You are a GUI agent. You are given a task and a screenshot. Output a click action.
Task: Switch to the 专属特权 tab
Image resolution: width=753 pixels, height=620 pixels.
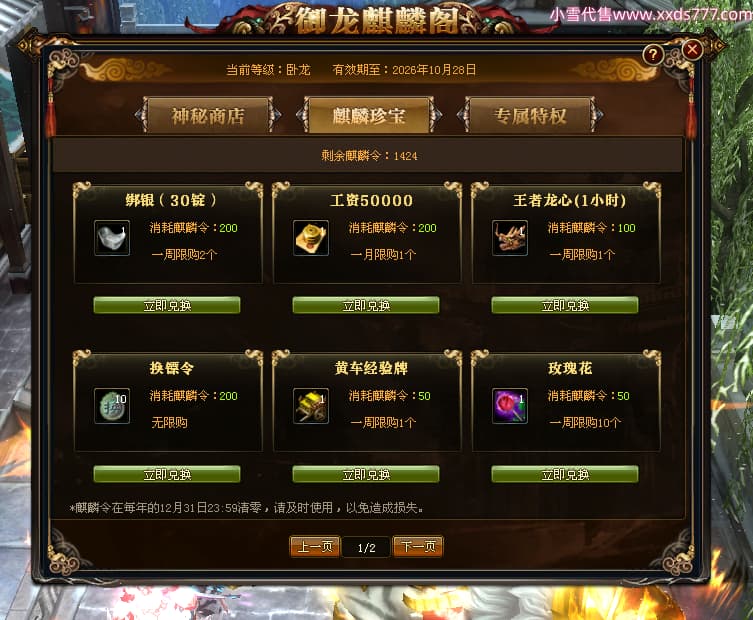click(530, 115)
